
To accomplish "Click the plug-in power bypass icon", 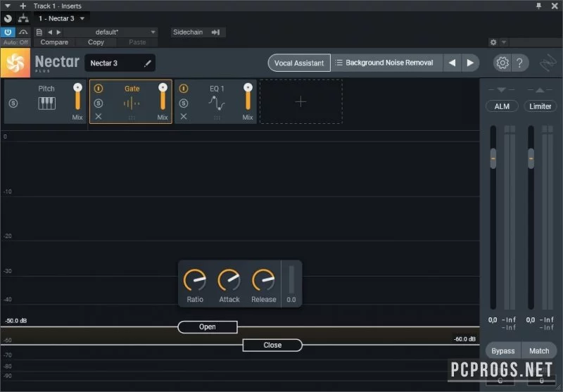I will [8, 32].
